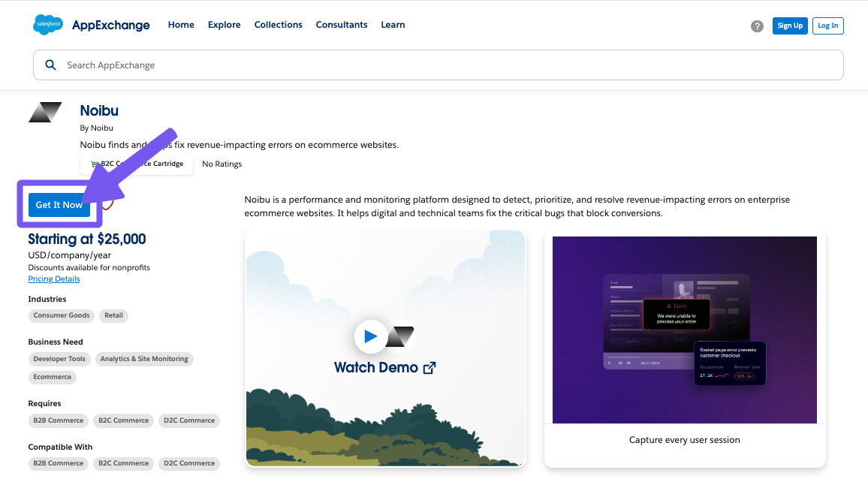Go to the Explore menu
Image resolution: width=868 pixels, height=482 pixels.
pyautogui.click(x=224, y=25)
